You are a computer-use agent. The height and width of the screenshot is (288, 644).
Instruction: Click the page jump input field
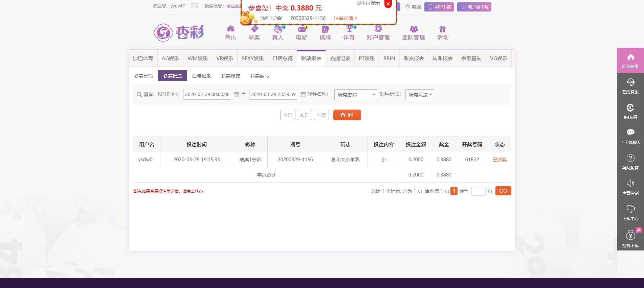(x=478, y=191)
